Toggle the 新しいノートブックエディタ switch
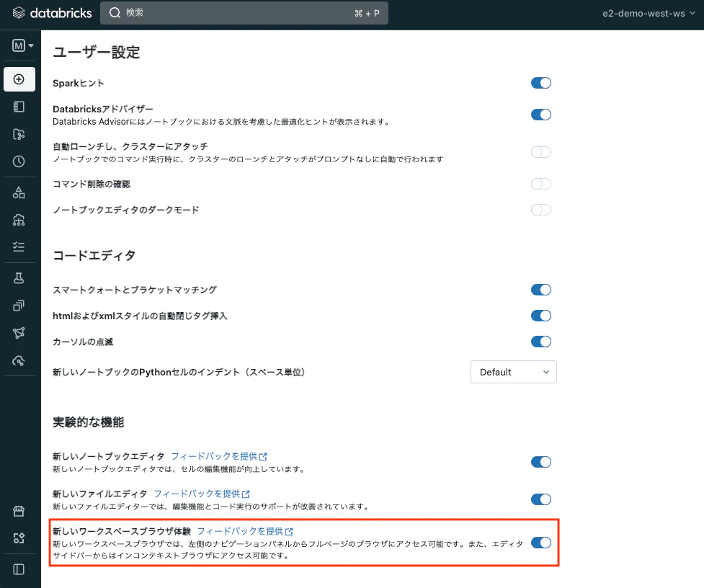704x588 pixels. [x=541, y=463]
